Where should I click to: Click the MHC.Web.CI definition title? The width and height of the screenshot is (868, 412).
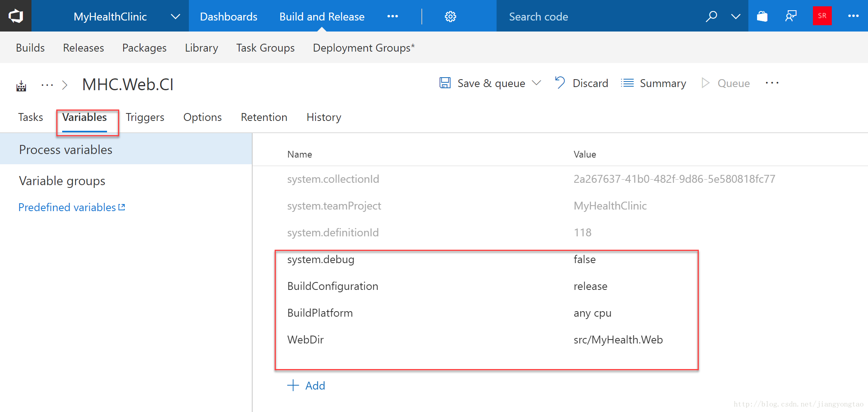point(128,85)
